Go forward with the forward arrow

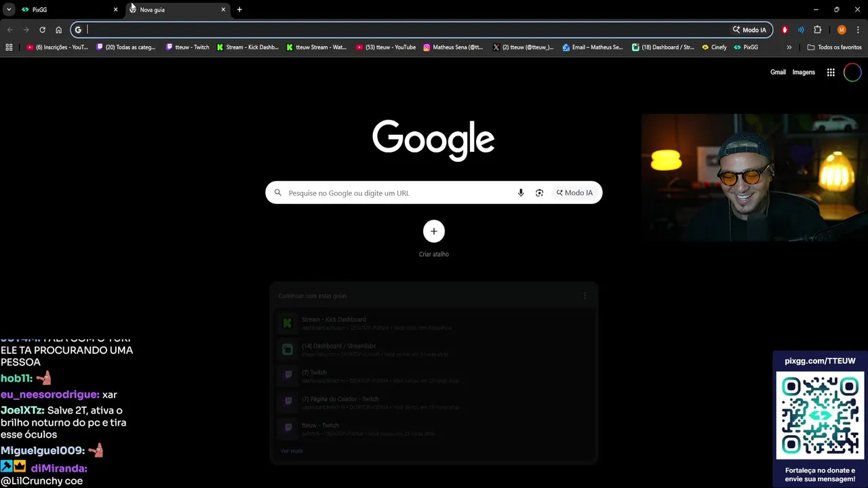(x=26, y=30)
